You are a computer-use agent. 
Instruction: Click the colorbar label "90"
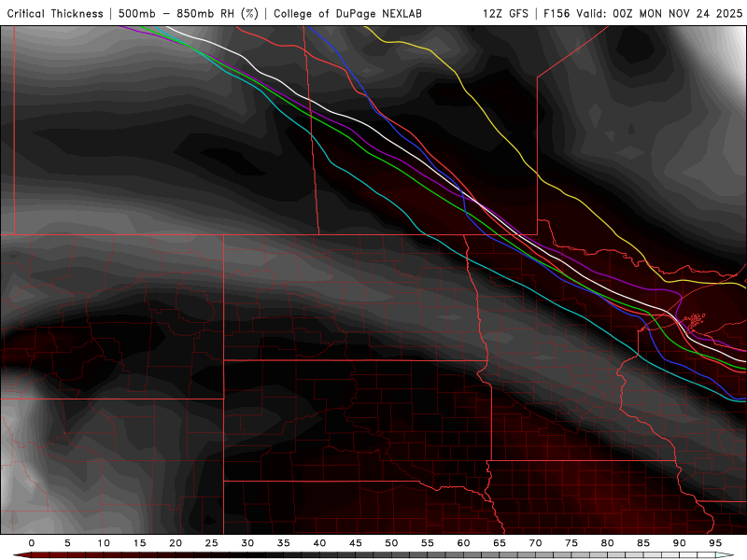[680, 543]
